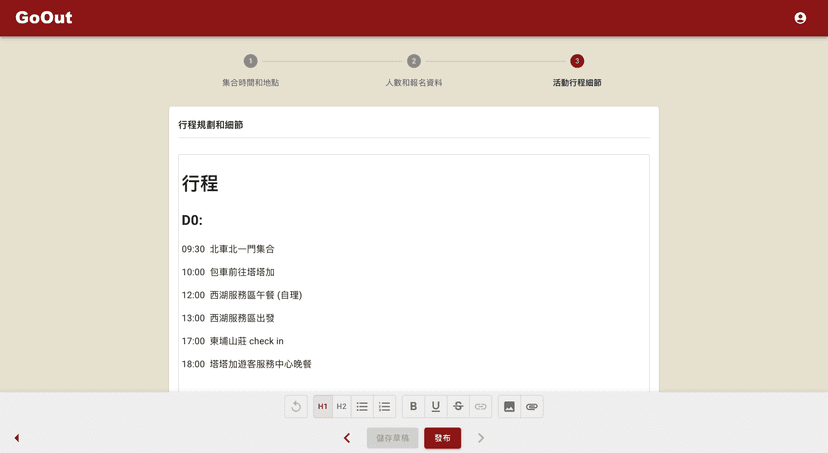The image size is (828, 453).
Task: Apply strikethrough formatting
Action: 458,407
